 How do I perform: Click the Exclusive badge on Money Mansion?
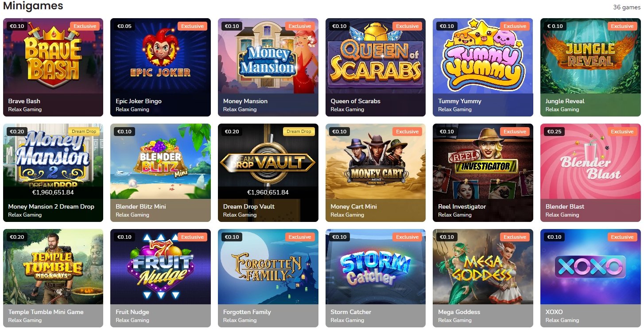click(x=300, y=26)
